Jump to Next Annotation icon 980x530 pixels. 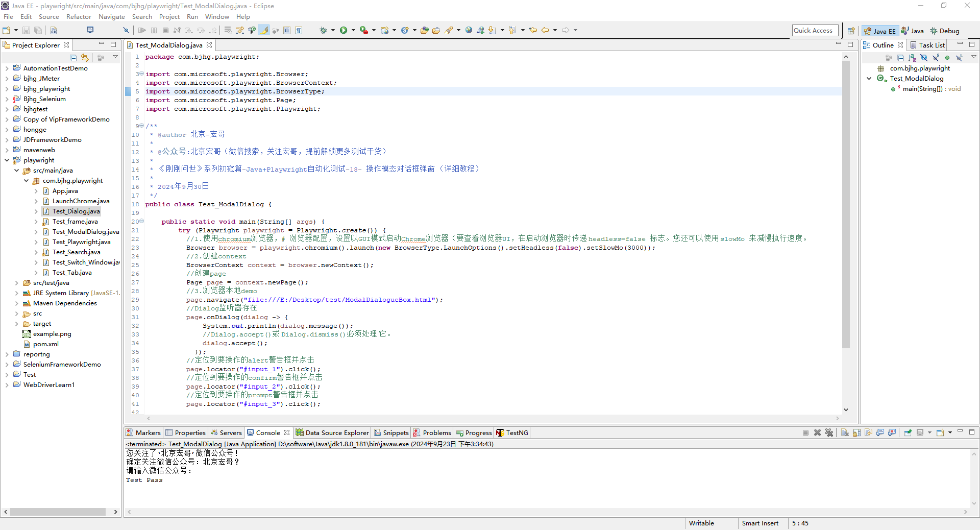coord(492,31)
